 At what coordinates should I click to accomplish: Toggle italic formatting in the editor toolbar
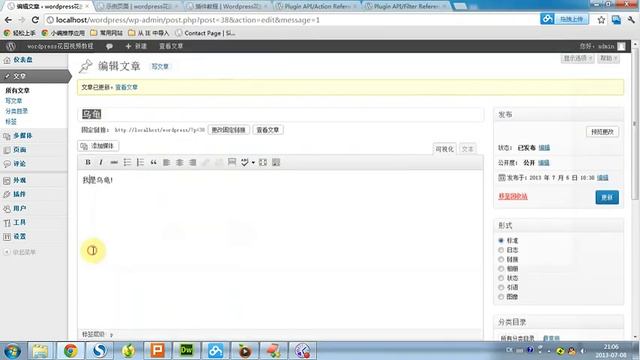point(101,162)
